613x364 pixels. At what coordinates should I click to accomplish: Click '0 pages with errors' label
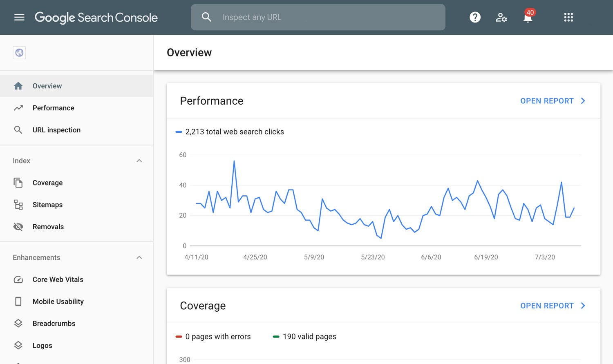[218, 337]
